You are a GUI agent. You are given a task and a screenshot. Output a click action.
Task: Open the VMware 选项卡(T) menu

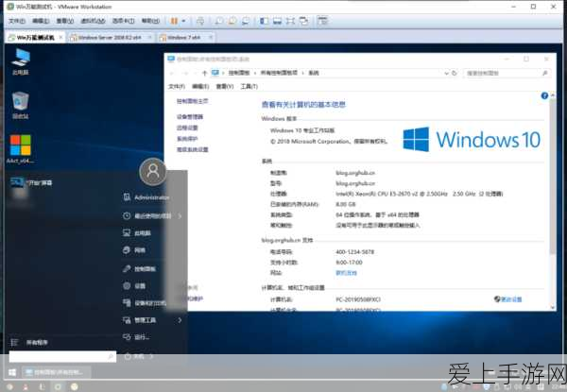click(x=123, y=21)
